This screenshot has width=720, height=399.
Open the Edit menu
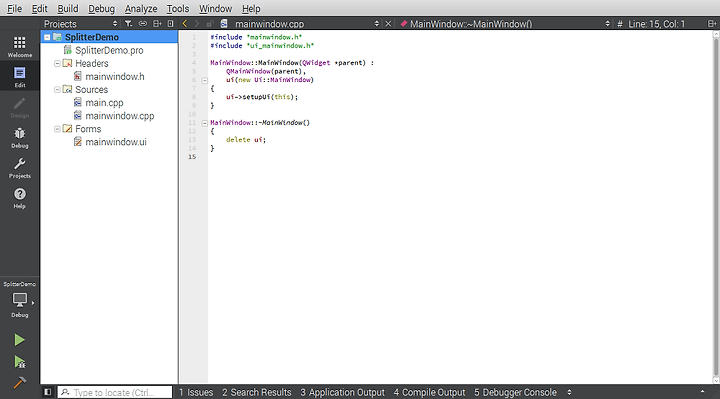pyautogui.click(x=39, y=9)
